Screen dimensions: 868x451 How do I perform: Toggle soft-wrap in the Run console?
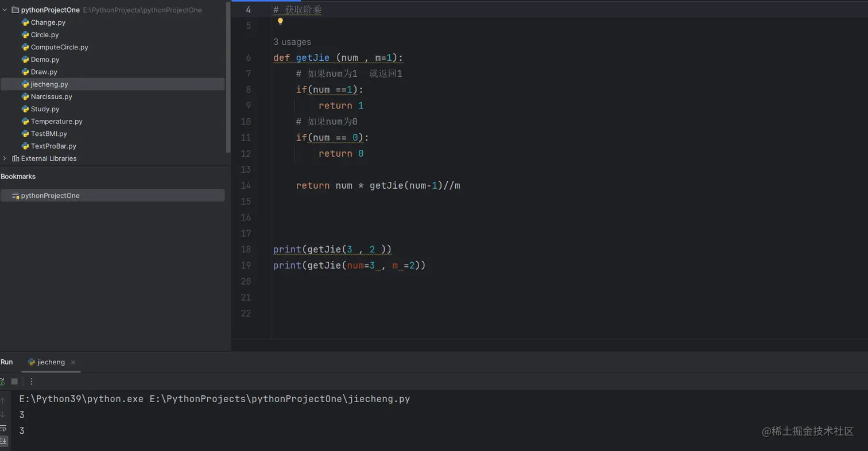(3, 428)
